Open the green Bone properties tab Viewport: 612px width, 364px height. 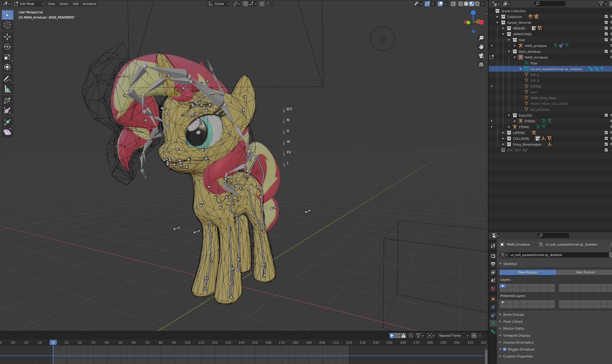[493, 332]
